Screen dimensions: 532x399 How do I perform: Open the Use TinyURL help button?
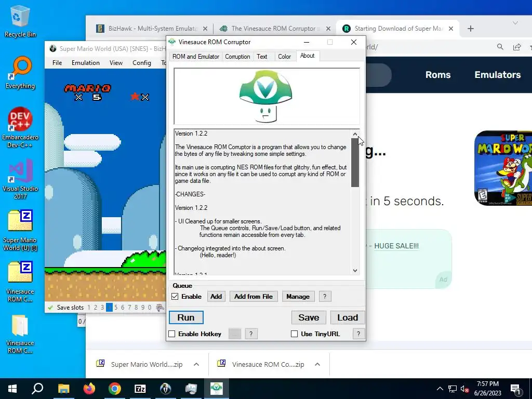point(358,334)
